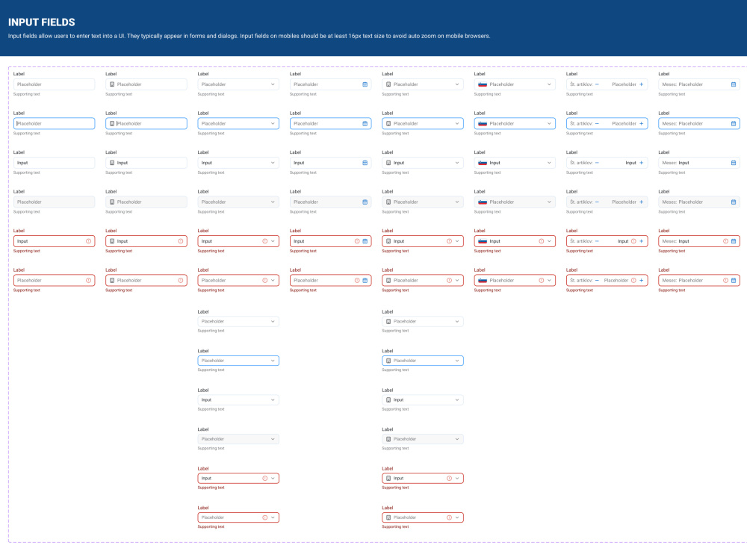The width and height of the screenshot is (747, 560).
Task: Click plus icon in red 'Št. artiklov' Input field
Action: click(x=641, y=241)
